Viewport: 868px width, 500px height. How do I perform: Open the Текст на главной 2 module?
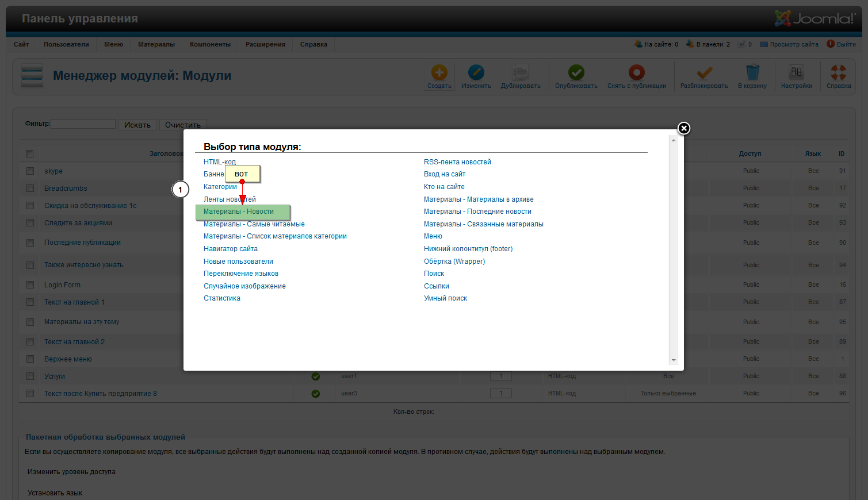coord(74,342)
